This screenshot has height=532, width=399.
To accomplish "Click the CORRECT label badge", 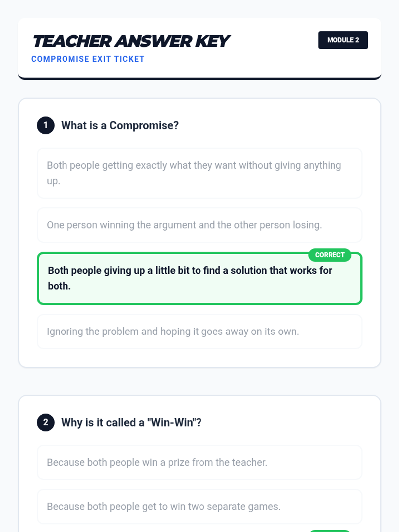I will 330,255.
